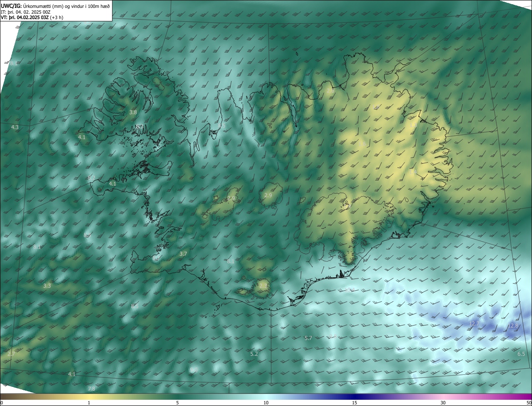The image size is (532, 406).
Task: Click the initial time line "IT: þri. 04. 02. 2025 00Z"
Action: point(25,12)
